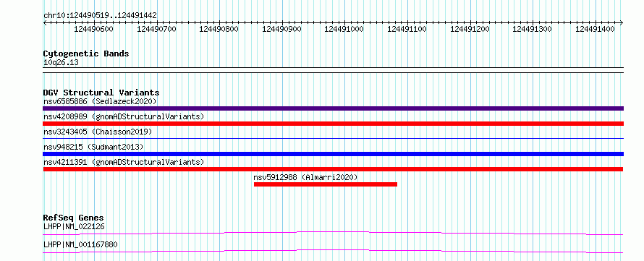Select the nsv4211391 gnomAD variant label
This screenshot has height=261, width=644.
coord(124,162)
